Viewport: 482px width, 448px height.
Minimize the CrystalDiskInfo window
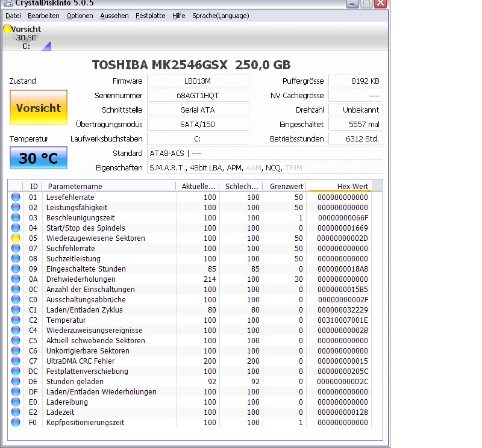pos(352,4)
